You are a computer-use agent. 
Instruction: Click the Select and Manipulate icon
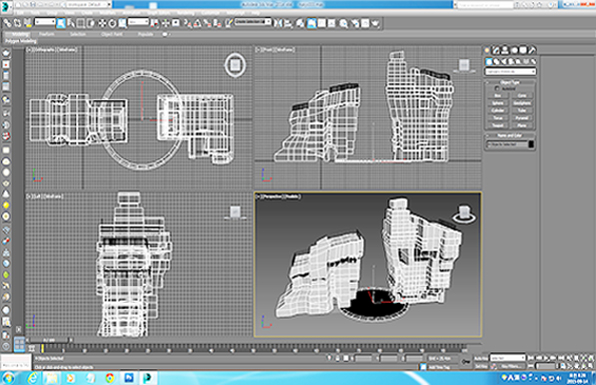[166, 23]
